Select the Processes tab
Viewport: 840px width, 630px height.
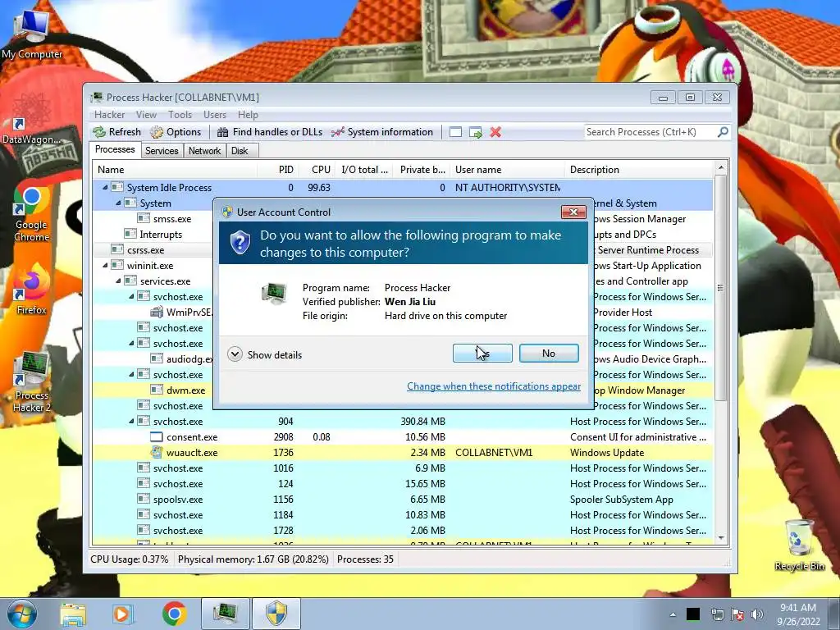(x=115, y=149)
